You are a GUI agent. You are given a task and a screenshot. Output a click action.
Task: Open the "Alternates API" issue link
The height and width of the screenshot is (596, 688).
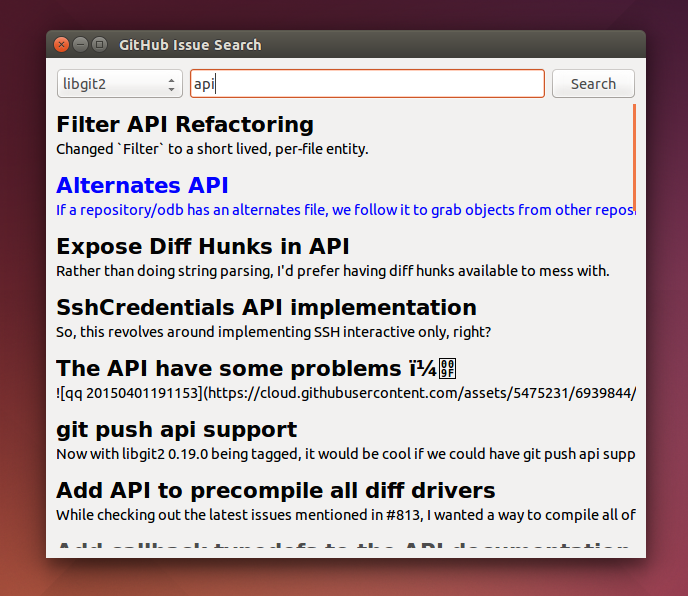click(x=142, y=185)
